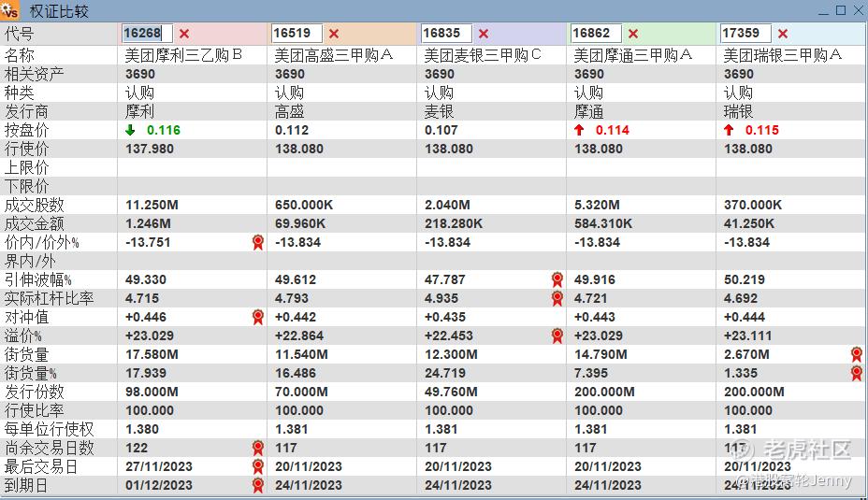
Task: Click the ribbon badge next to 122
Action: (x=258, y=448)
